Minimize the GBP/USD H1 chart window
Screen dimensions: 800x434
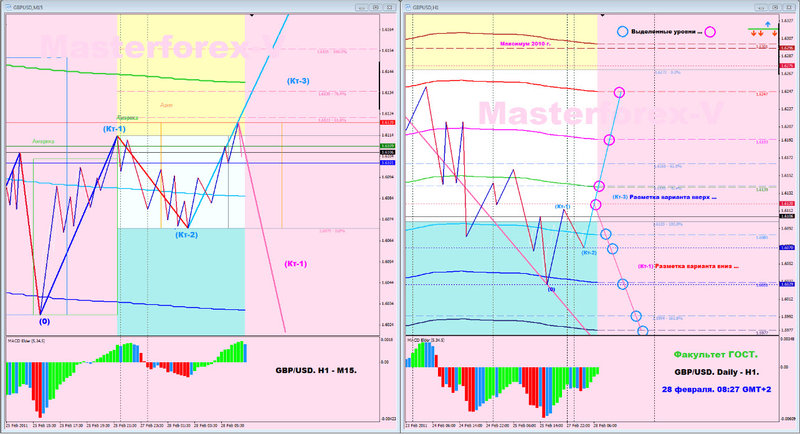761,7
